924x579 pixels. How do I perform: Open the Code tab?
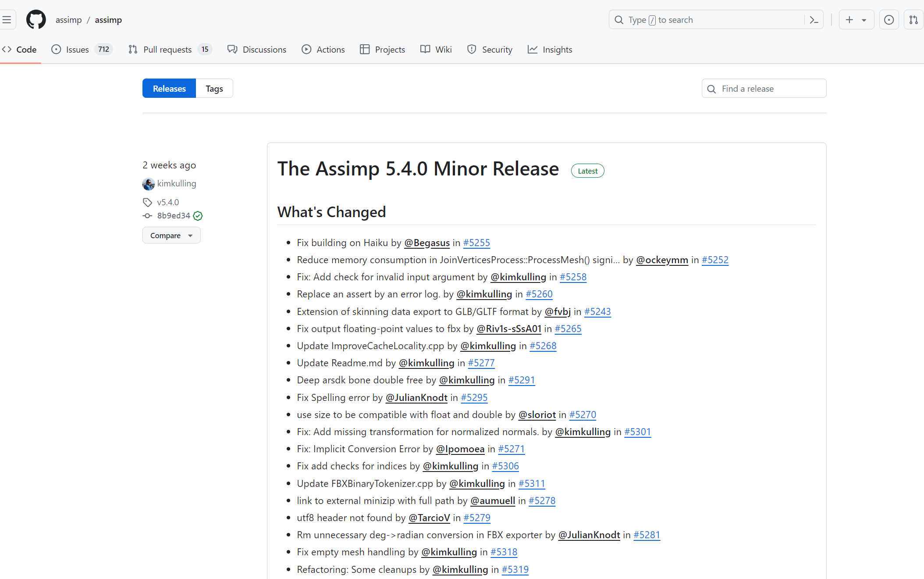pos(20,50)
